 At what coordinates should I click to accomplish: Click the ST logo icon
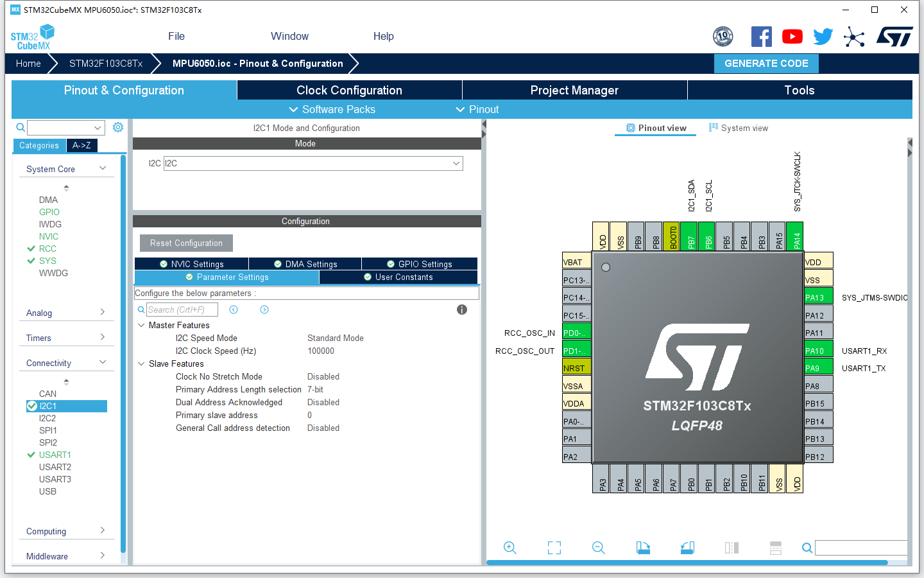[894, 37]
